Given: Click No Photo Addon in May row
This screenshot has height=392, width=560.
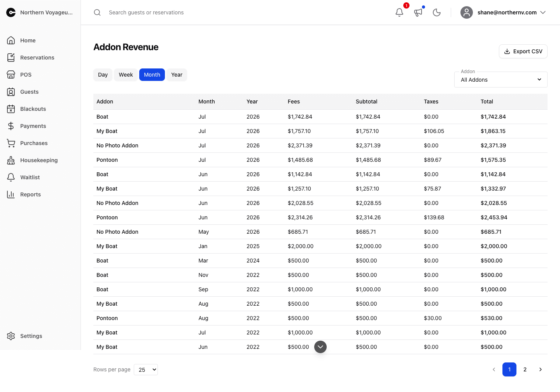Looking at the screenshot, I should click(x=117, y=232).
